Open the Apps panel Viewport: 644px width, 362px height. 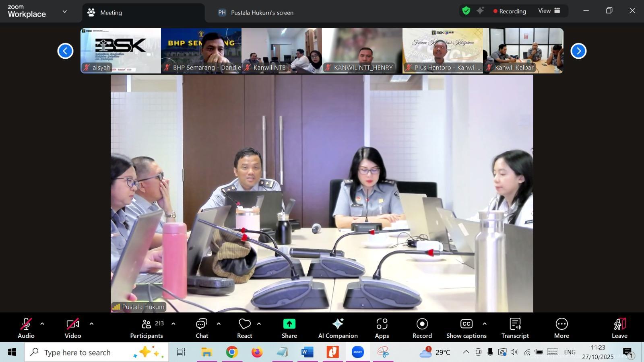(x=382, y=328)
